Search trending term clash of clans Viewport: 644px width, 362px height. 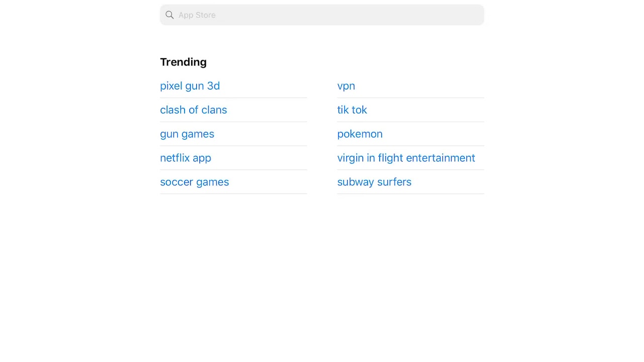[193, 110]
